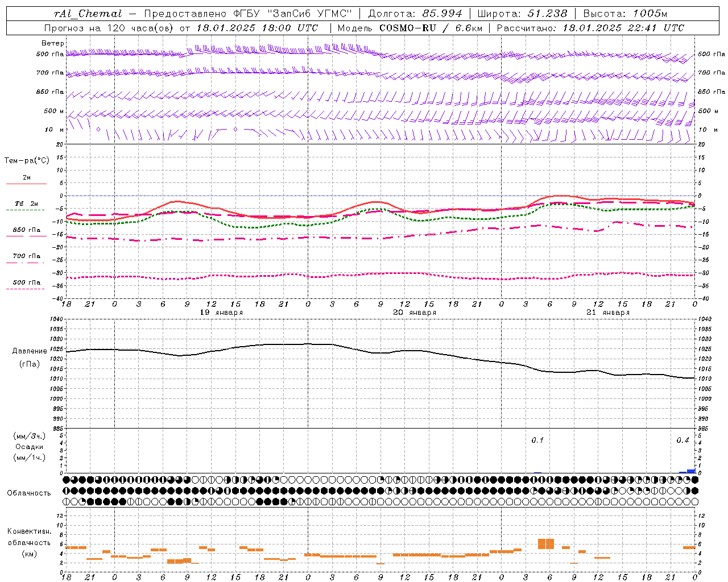The width and height of the screenshot is (728, 582).
Task: Click the Рассчитано: 18.01.2025 22:41 UTC text
Action: point(590,28)
